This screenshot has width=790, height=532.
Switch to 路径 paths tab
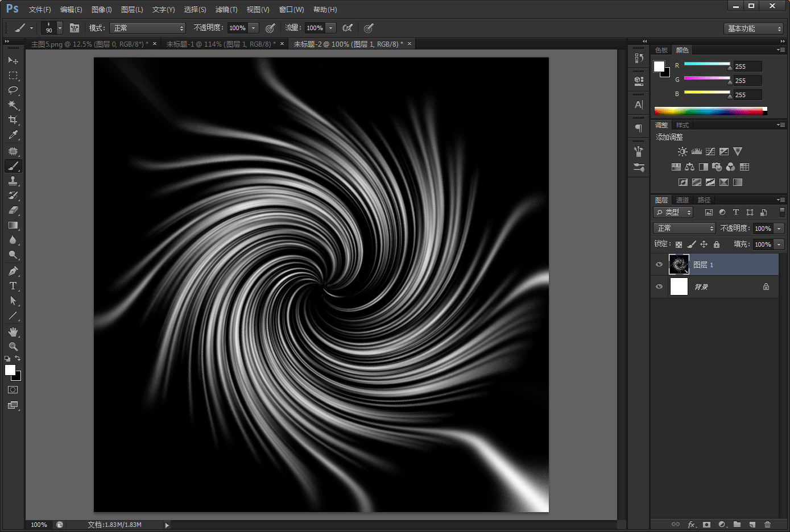tap(704, 200)
